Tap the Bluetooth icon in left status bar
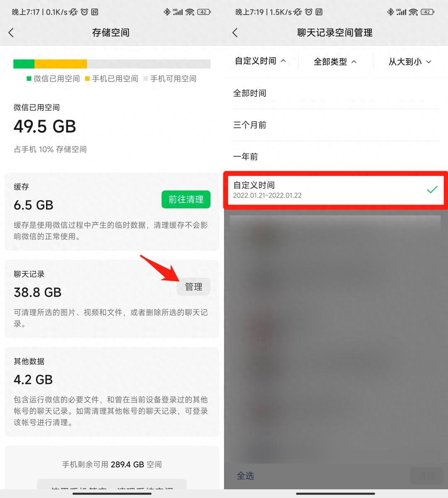 click(x=167, y=12)
